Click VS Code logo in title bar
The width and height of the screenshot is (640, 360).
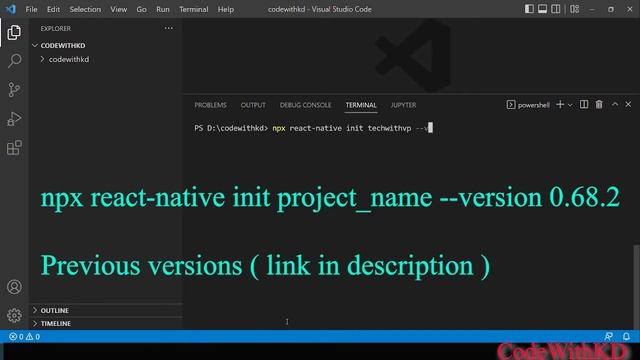click(11, 9)
